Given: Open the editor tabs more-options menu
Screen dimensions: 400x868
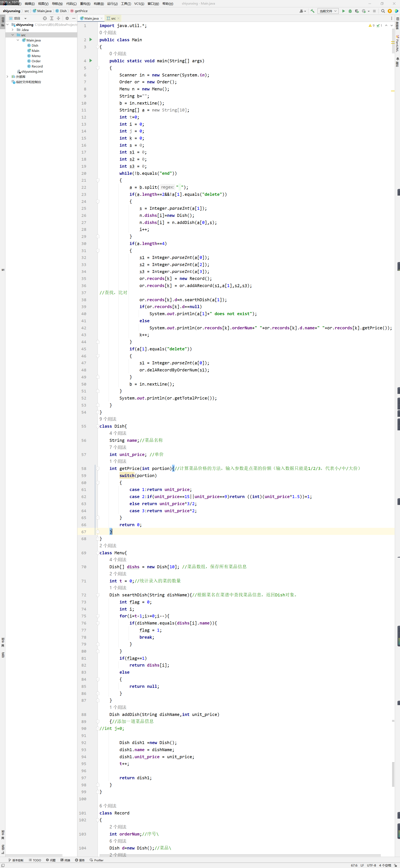Looking at the screenshot, I should pyautogui.click(x=392, y=19).
